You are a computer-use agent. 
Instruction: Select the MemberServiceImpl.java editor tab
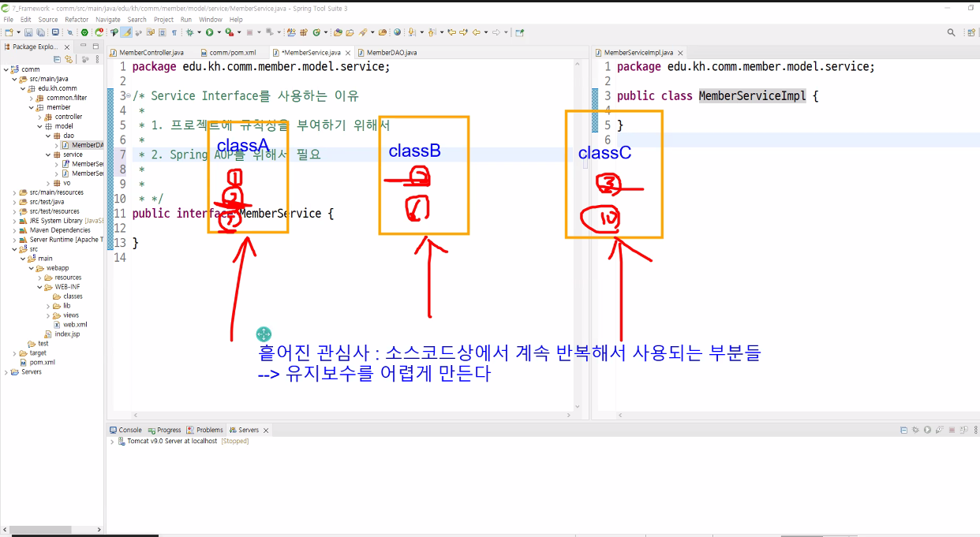coord(638,52)
